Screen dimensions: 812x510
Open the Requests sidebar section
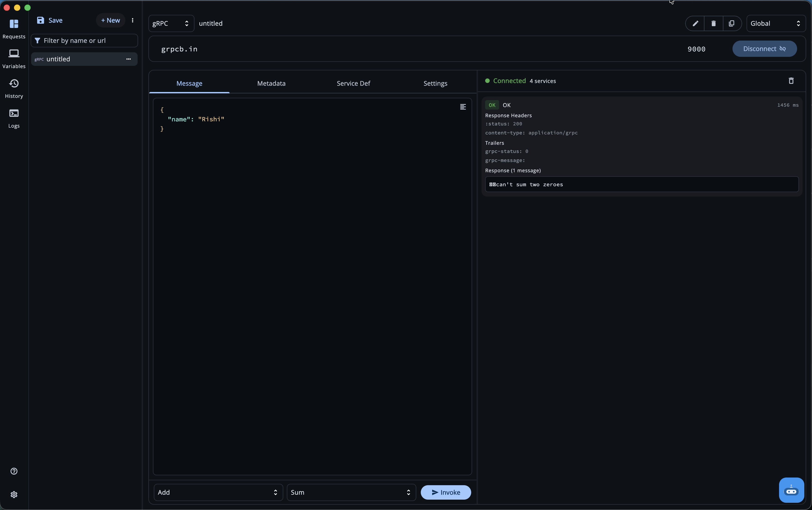click(x=14, y=29)
